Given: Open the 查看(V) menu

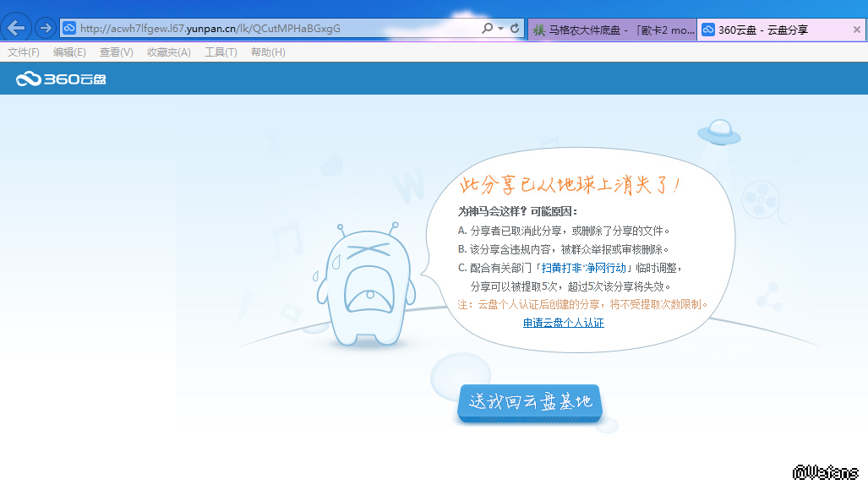Looking at the screenshot, I should point(117,52).
